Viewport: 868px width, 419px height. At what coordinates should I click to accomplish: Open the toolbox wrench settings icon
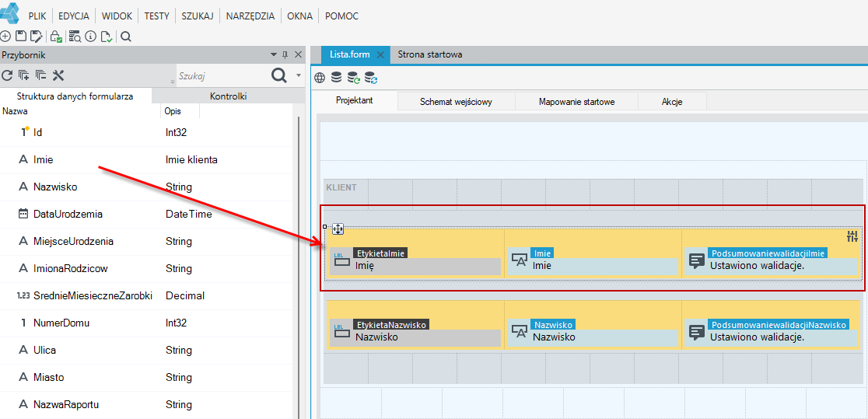tap(58, 75)
